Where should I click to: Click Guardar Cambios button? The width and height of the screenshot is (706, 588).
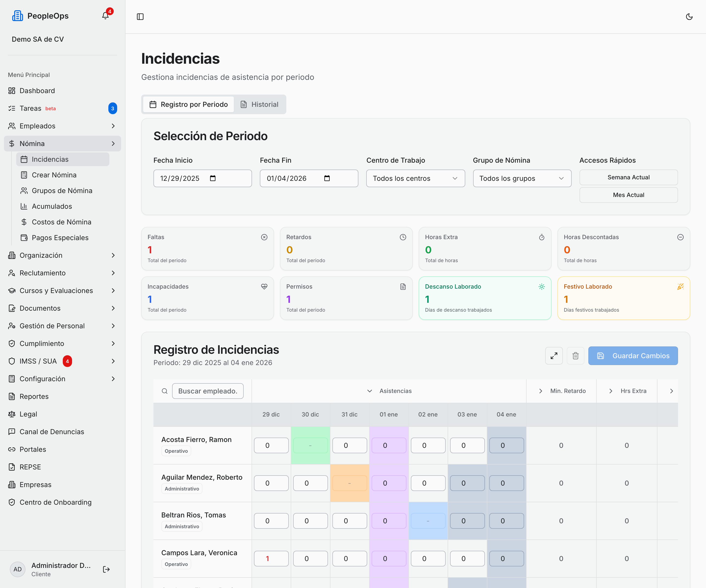(633, 355)
